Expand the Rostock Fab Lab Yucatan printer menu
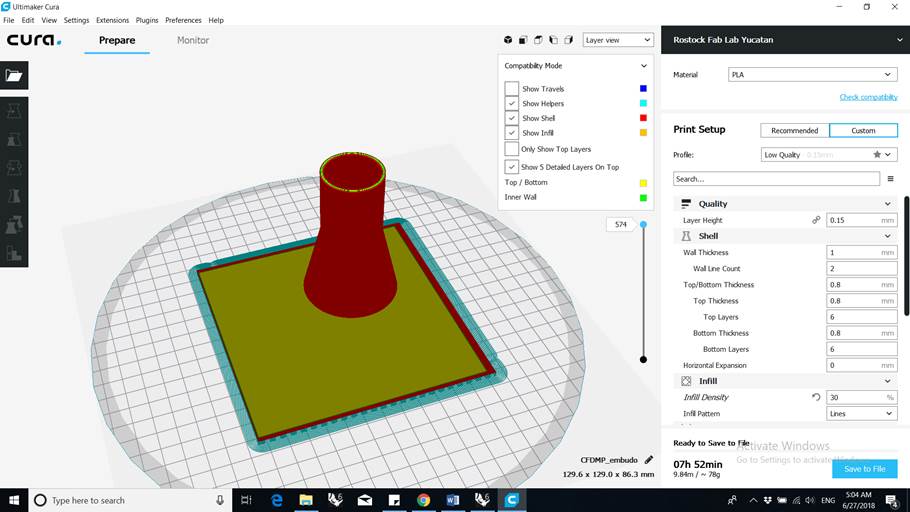 [x=785, y=39]
